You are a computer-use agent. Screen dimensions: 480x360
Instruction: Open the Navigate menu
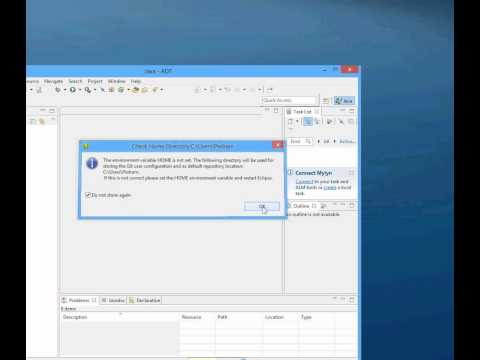pyautogui.click(x=53, y=81)
